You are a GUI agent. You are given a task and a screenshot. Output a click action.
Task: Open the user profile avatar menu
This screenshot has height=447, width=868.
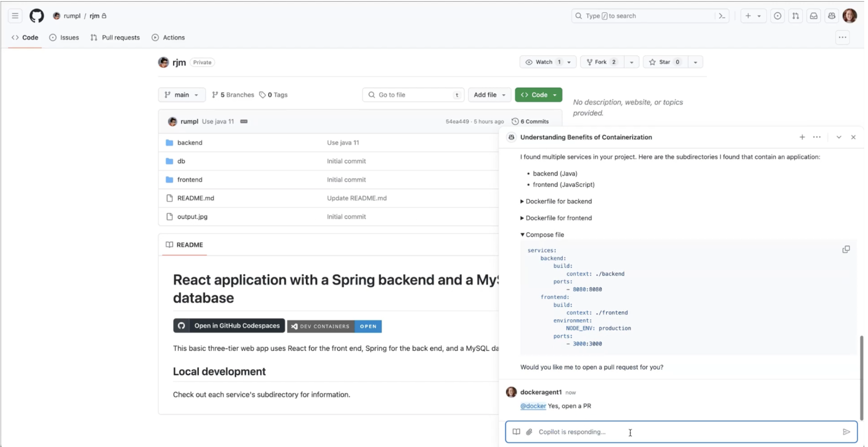tap(850, 16)
